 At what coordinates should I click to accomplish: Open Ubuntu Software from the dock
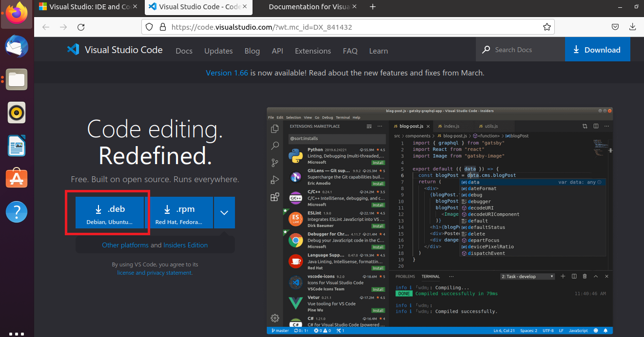point(17,179)
